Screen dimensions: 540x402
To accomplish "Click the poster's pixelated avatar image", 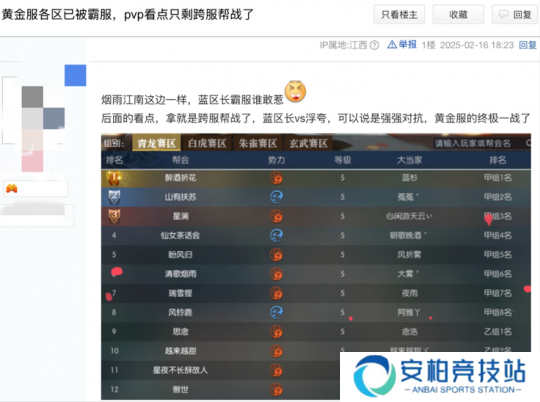I will click(43, 119).
